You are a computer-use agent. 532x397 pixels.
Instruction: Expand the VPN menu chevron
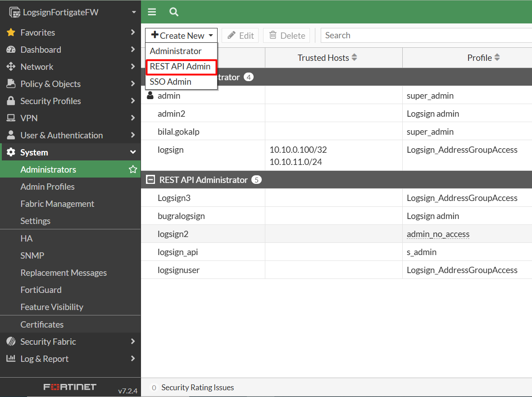[x=132, y=118]
